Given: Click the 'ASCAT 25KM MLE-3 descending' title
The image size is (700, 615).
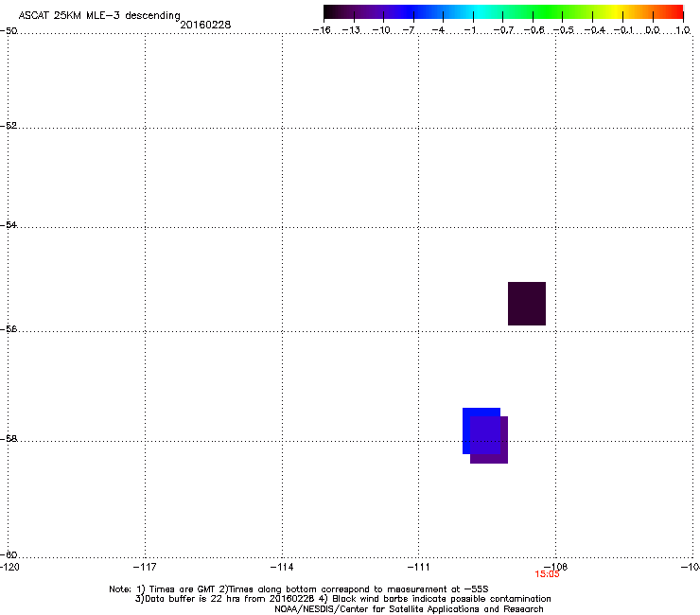Looking at the screenshot, I should click(x=99, y=15).
